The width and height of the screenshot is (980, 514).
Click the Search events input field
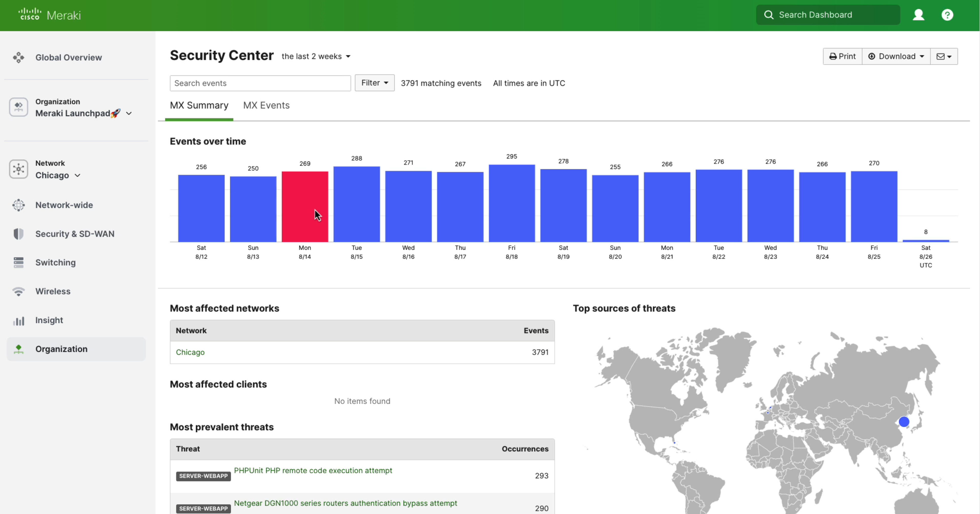[260, 83]
